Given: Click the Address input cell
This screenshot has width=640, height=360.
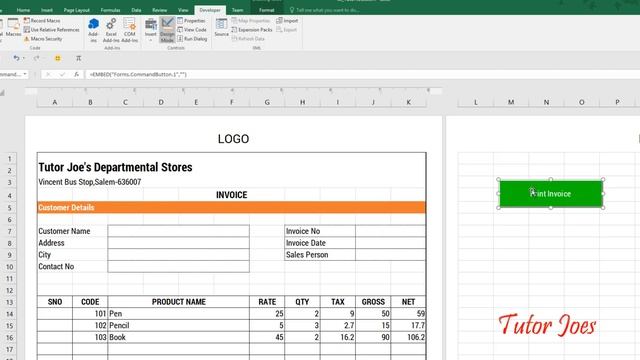Looking at the screenshot, I should (x=178, y=243).
